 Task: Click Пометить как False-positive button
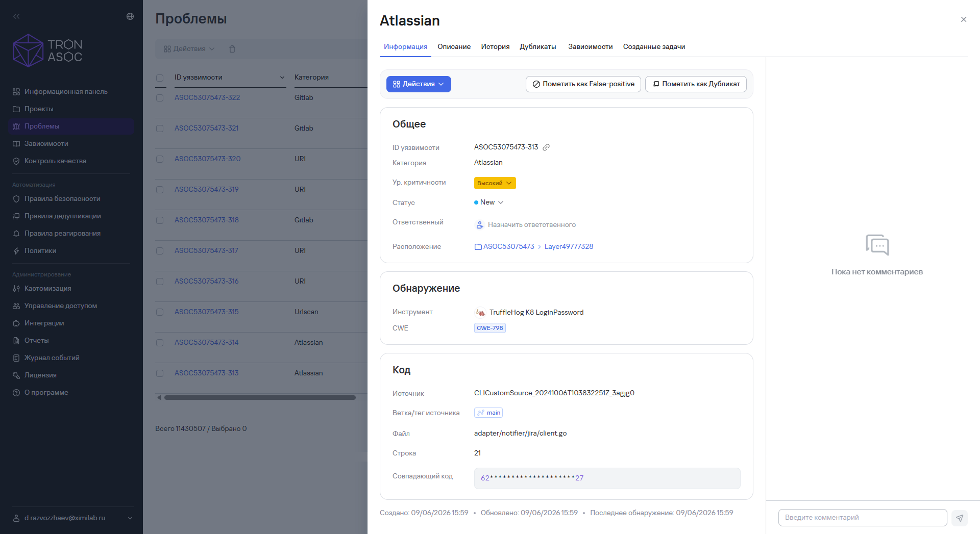(x=583, y=84)
